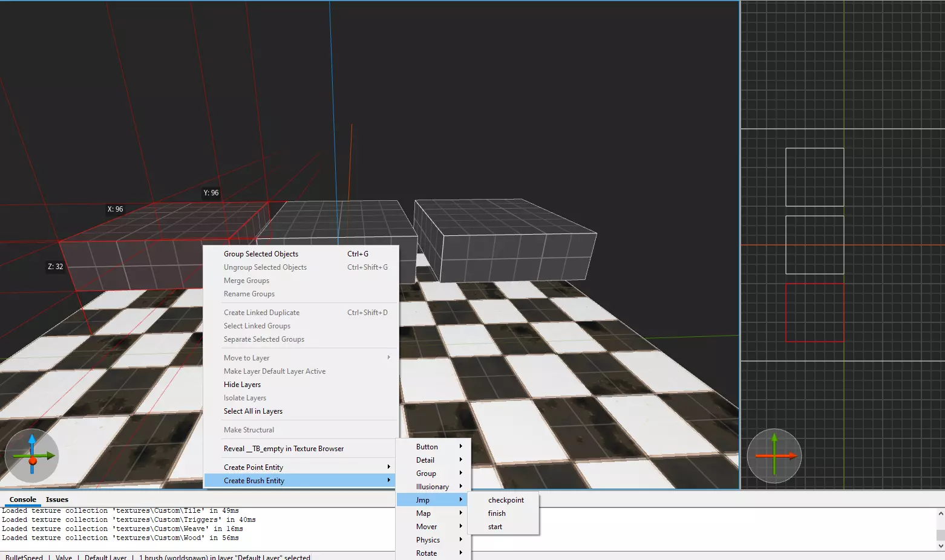Reveal __TB_empty in Texture Browser
Image resolution: width=945 pixels, height=560 pixels.
pyautogui.click(x=283, y=449)
